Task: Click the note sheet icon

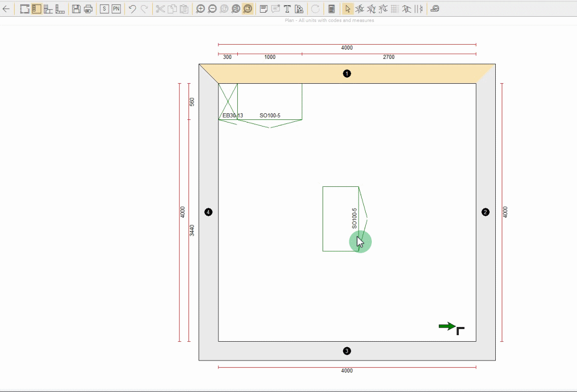Action: pyautogui.click(x=264, y=9)
